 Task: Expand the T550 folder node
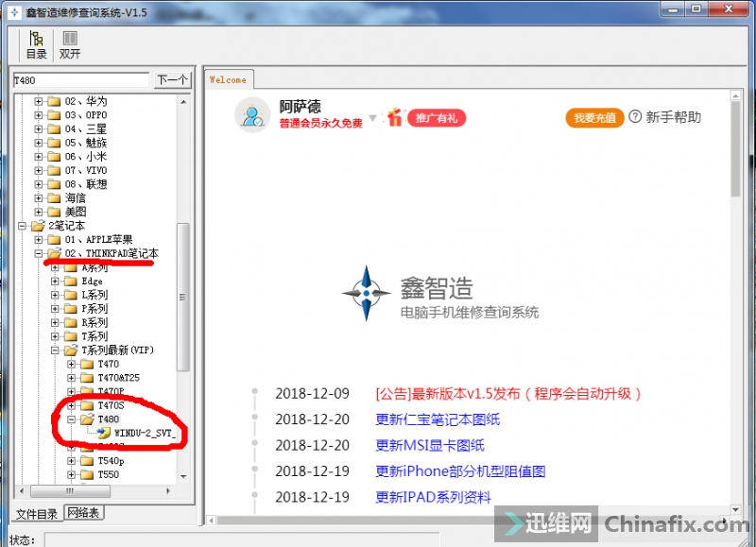[72, 474]
